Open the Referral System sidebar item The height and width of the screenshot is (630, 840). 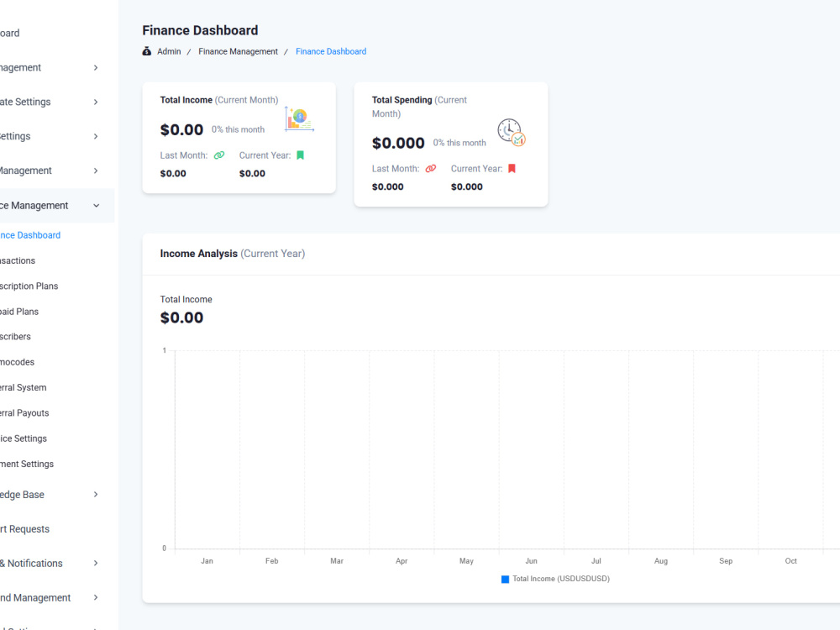23,387
